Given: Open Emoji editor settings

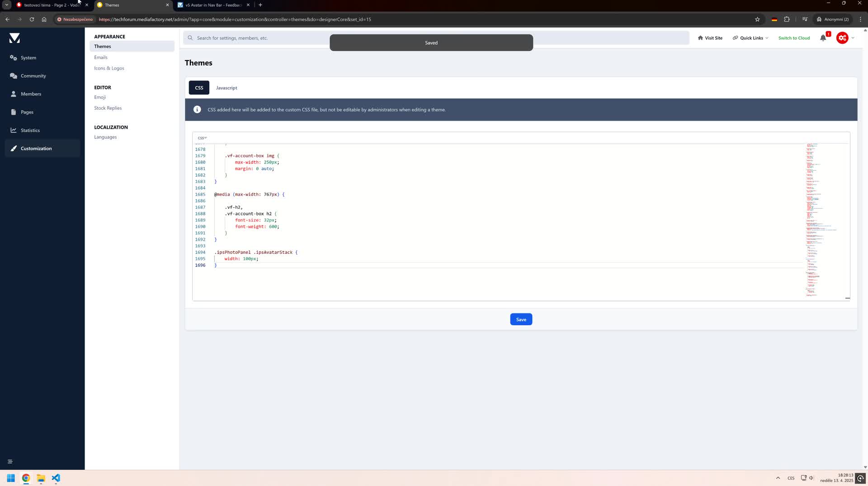Looking at the screenshot, I should click(x=100, y=97).
